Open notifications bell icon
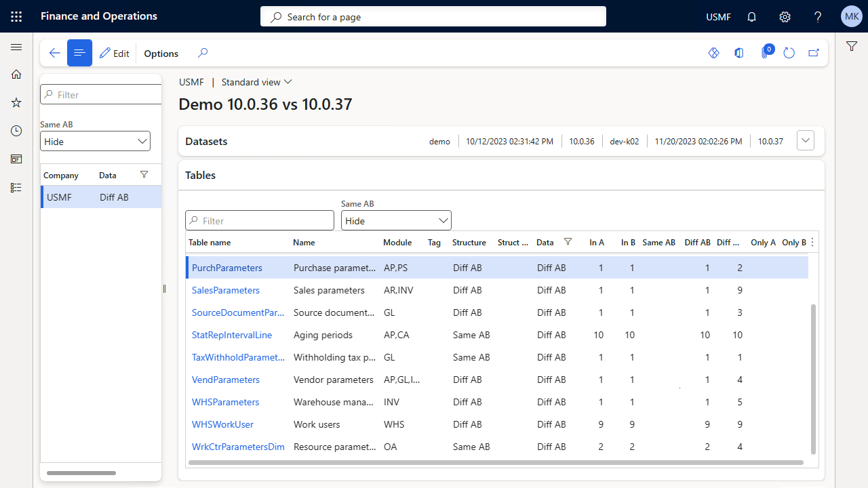This screenshot has height=488, width=868. 751,17
